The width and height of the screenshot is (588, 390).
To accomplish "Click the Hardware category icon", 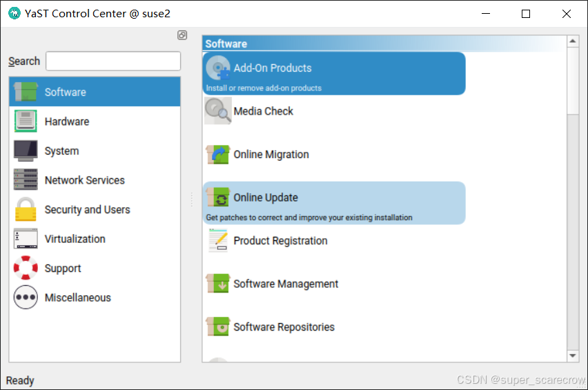I will pyautogui.click(x=26, y=121).
